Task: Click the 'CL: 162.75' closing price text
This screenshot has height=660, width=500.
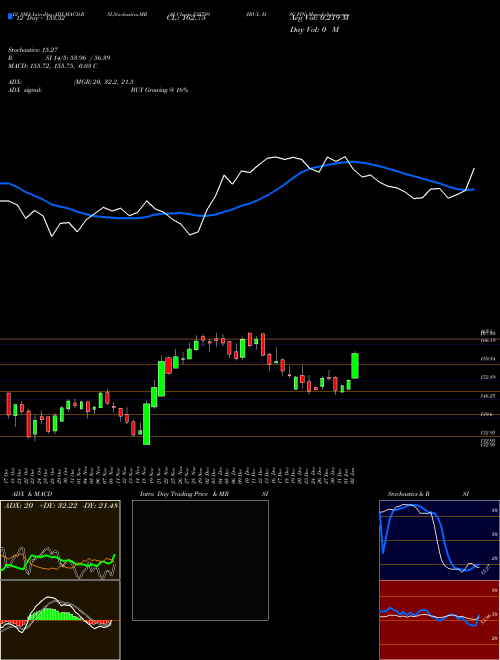Action: pyautogui.click(x=186, y=18)
